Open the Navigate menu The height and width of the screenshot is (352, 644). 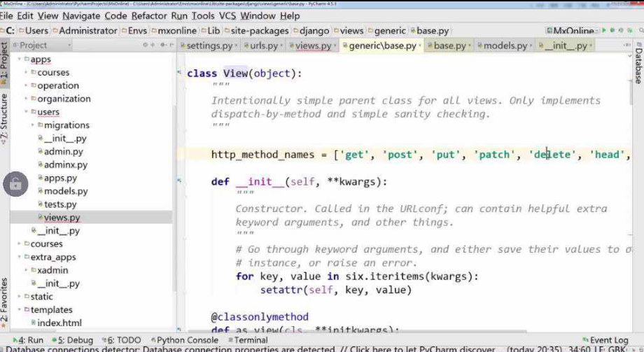[x=81, y=16]
